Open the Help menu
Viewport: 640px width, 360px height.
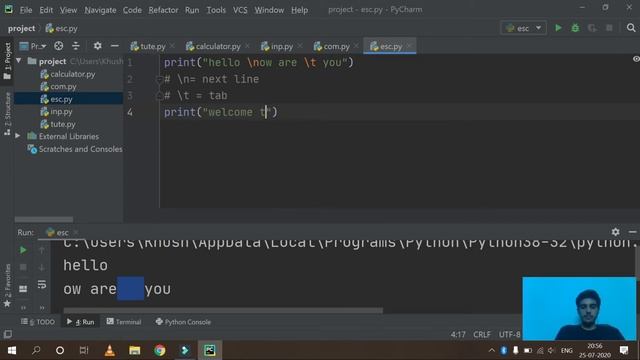coord(299,10)
